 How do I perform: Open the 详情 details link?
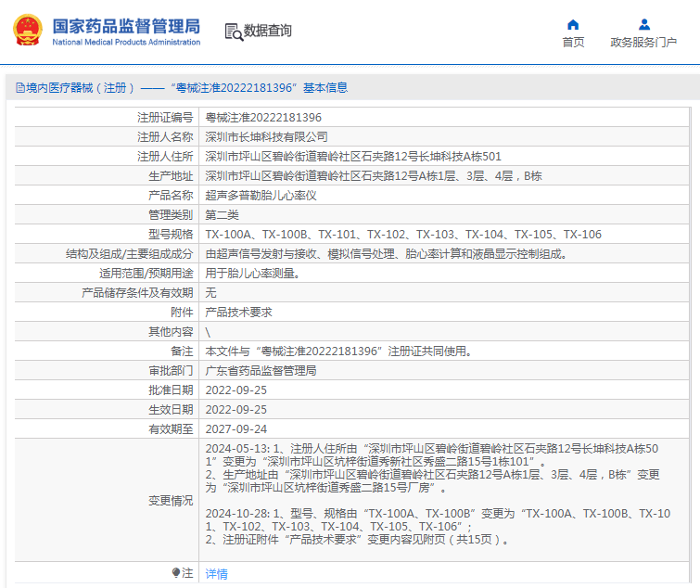tap(217, 574)
